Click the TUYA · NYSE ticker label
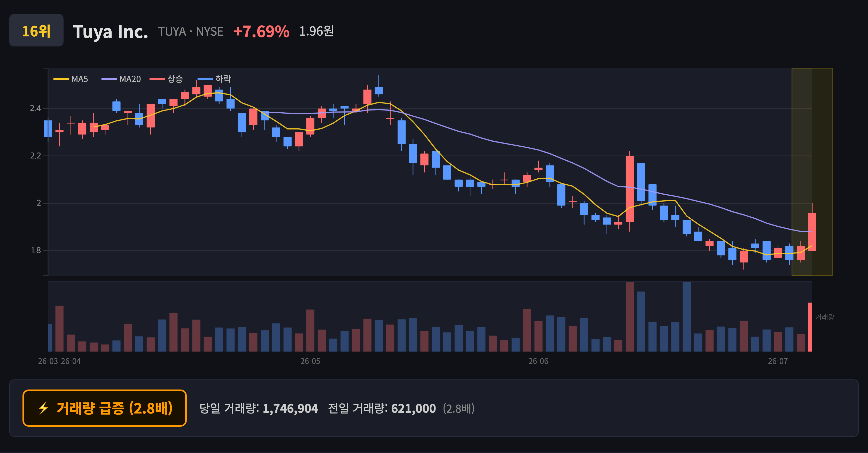868x453 pixels. coord(191,31)
